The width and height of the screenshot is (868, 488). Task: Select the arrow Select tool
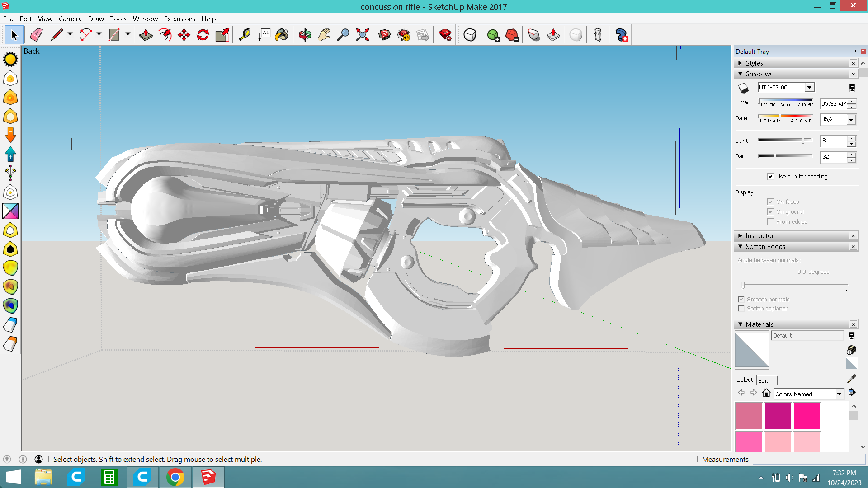(x=14, y=35)
